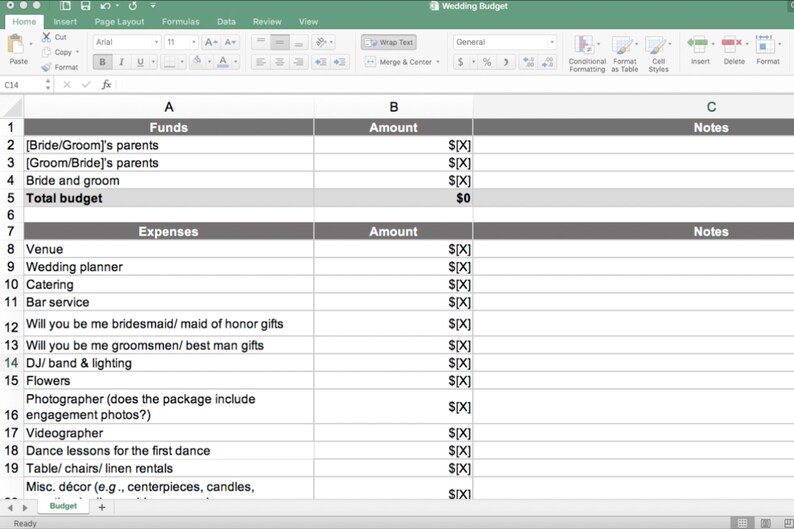794x529 pixels.
Task: Click Save icon in title bar
Action: 85,6
